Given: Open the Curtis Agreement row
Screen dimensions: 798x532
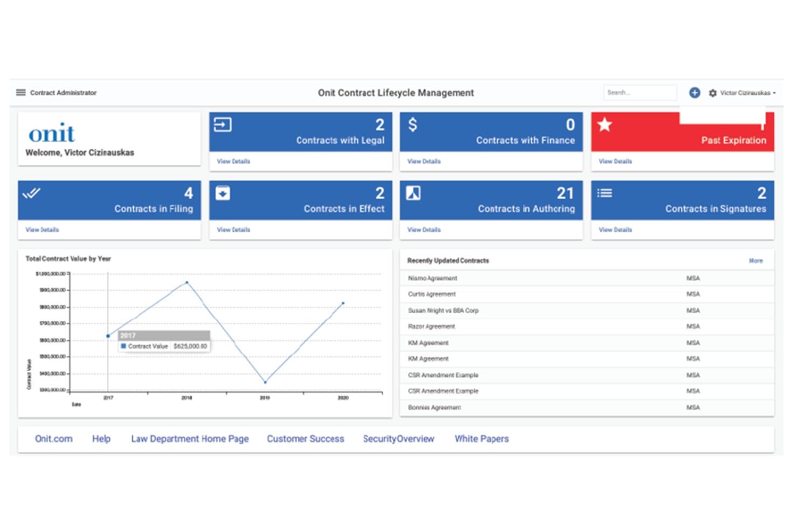Looking at the screenshot, I should coord(587,294).
